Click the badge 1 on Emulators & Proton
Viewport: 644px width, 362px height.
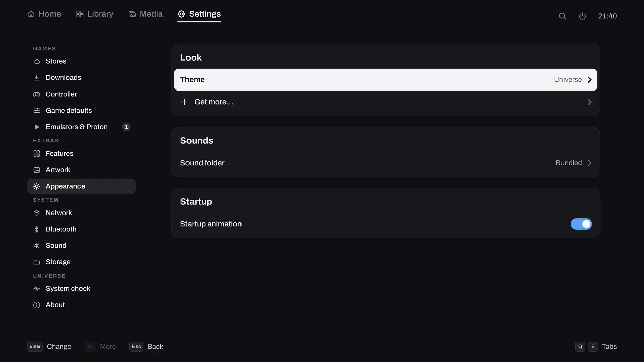126,127
